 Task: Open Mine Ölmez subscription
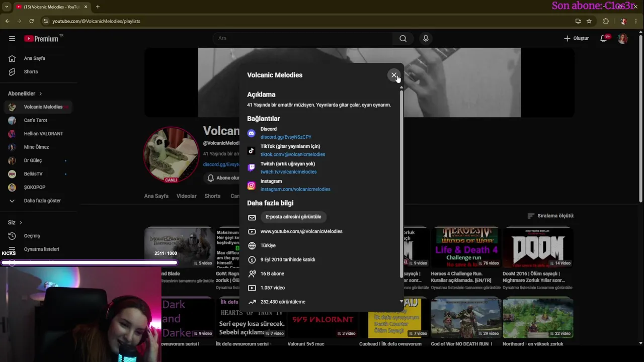[38, 147]
